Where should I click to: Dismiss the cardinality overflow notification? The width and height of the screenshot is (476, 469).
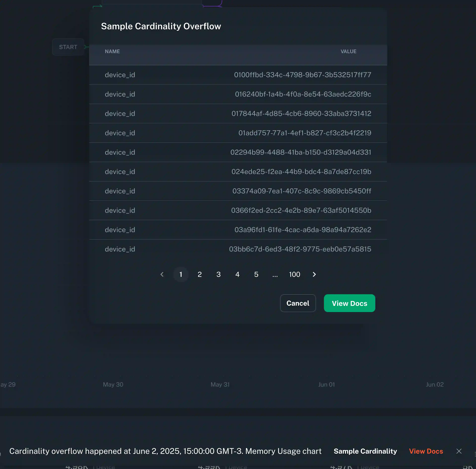click(x=459, y=451)
